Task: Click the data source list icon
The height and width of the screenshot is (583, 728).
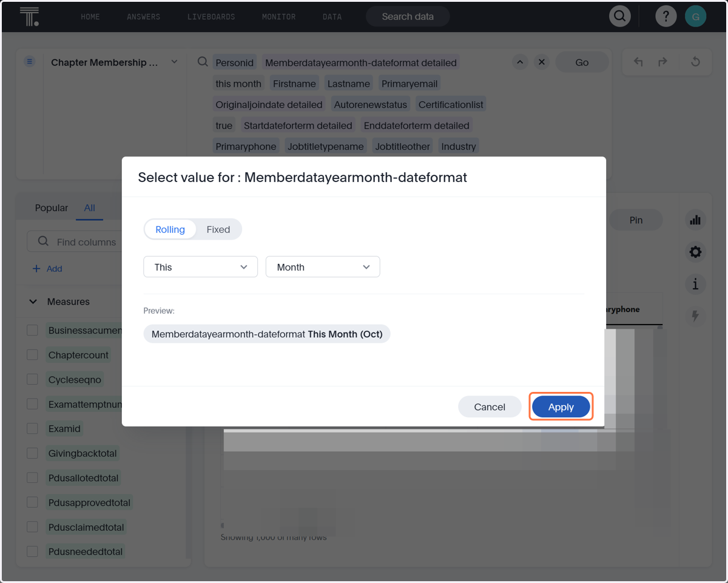Action: tap(29, 62)
